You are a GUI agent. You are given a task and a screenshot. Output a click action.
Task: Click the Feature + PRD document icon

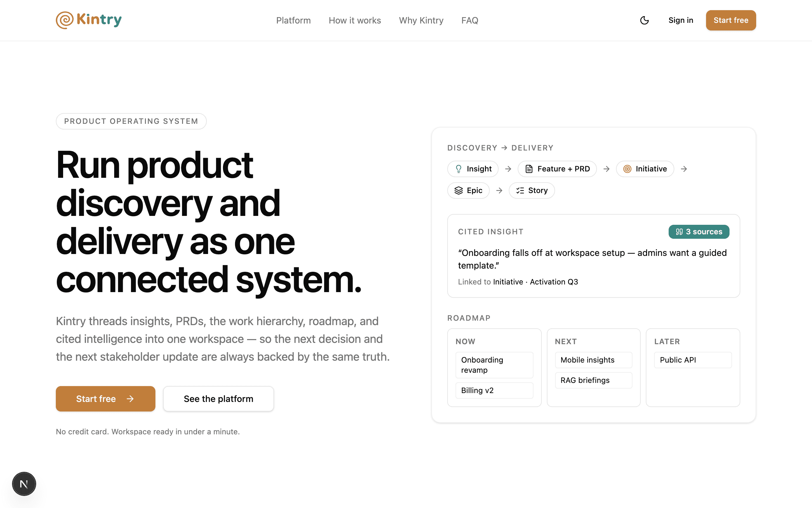[x=529, y=169]
